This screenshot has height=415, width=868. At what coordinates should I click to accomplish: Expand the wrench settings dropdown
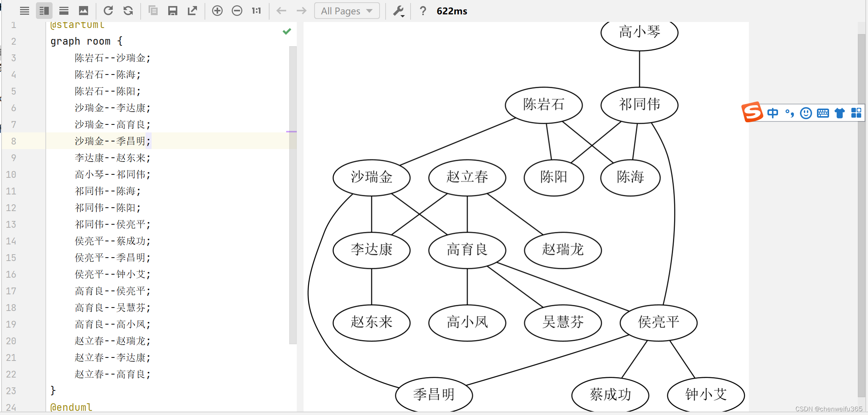click(399, 11)
